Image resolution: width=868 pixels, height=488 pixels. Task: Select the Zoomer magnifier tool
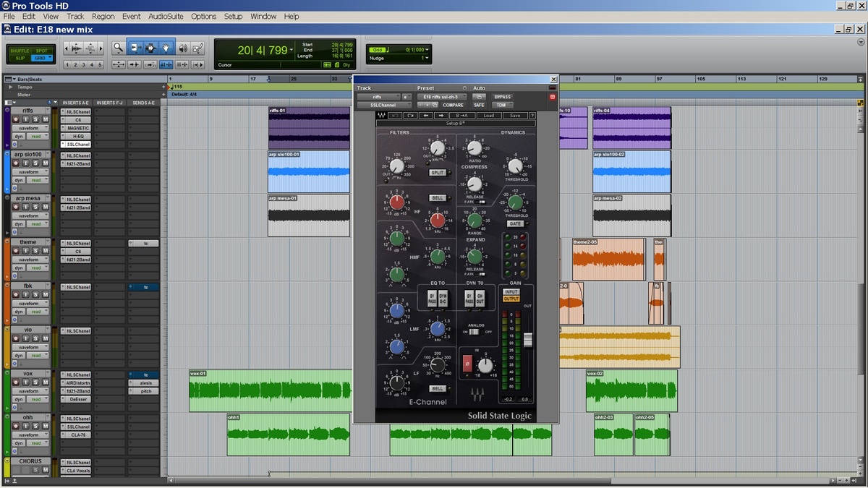[x=119, y=48]
